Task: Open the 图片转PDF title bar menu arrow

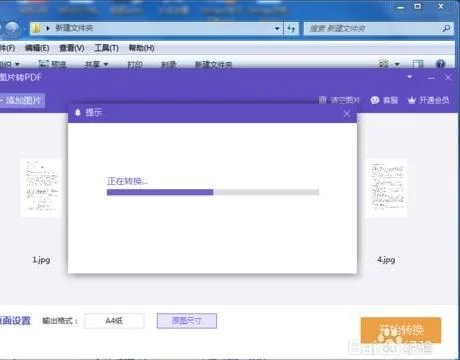Action: (x=410, y=77)
